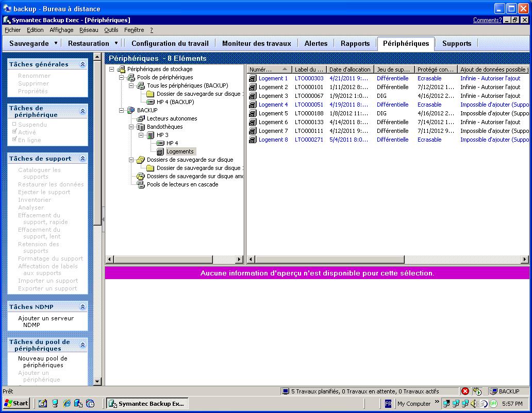
Task: Open the Restauration dropdown arrow
Action: point(116,43)
